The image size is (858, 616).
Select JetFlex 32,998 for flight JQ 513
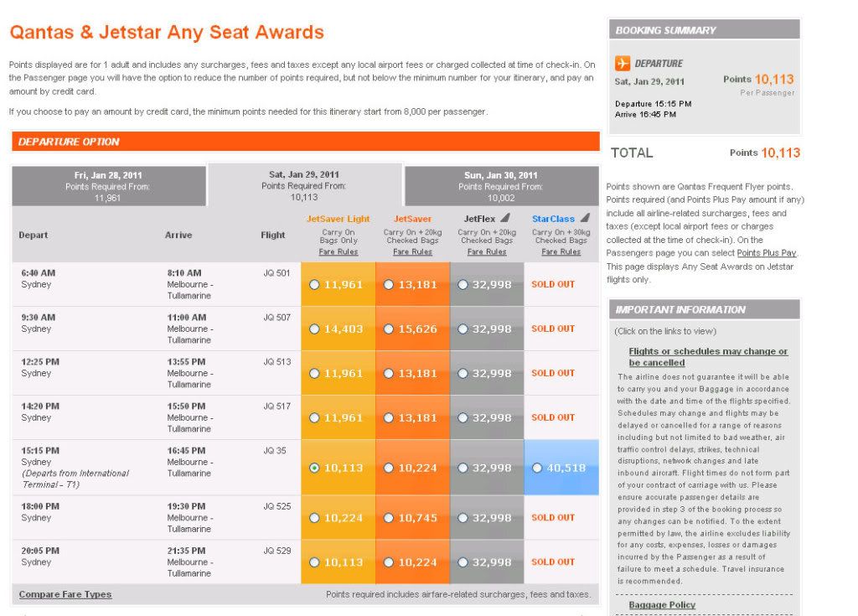pyautogui.click(x=463, y=374)
